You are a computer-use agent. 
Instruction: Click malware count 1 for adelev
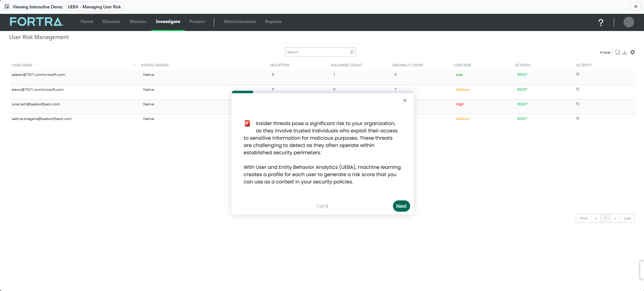pyautogui.click(x=334, y=75)
